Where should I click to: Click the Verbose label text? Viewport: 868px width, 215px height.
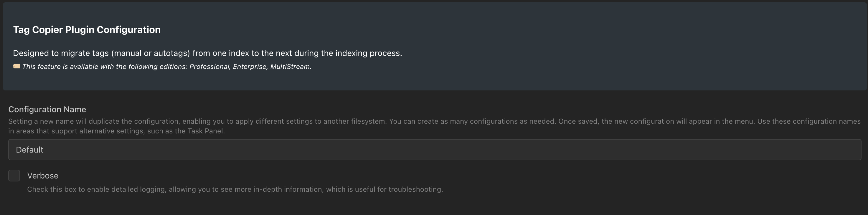(x=43, y=176)
